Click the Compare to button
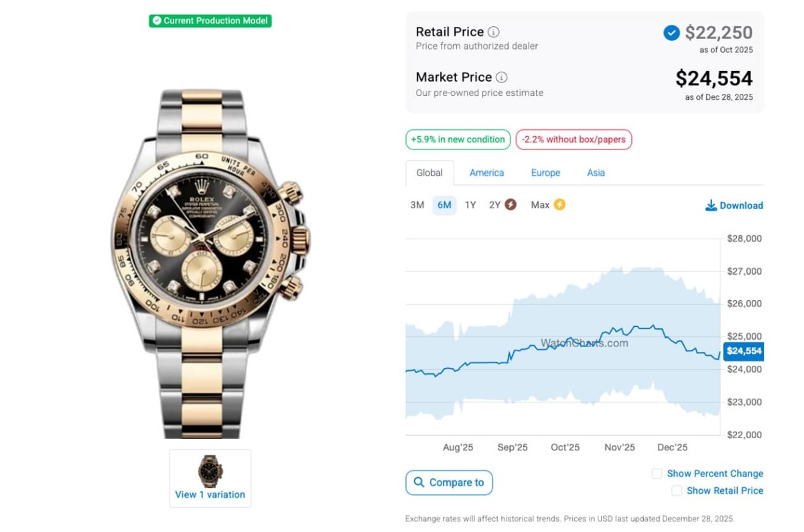 [449, 482]
